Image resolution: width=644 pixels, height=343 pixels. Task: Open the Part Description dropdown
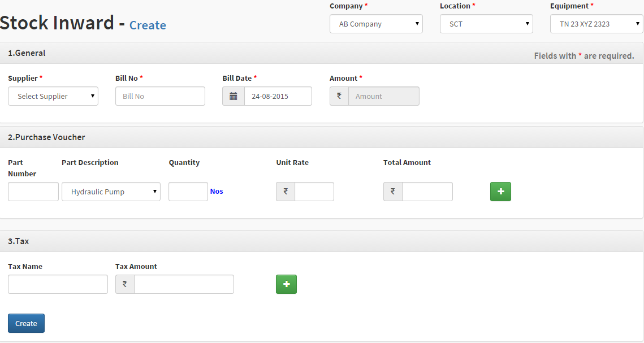point(111,192)
